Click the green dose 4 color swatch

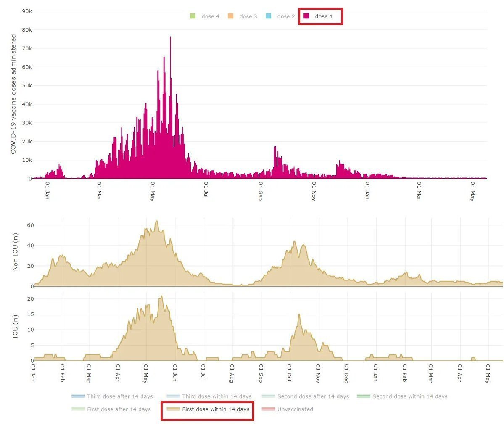pos(193,16)
